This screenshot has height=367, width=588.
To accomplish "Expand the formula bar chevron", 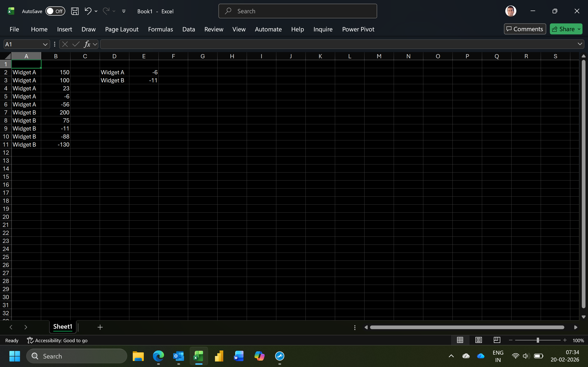I will (x=580, y=44).
